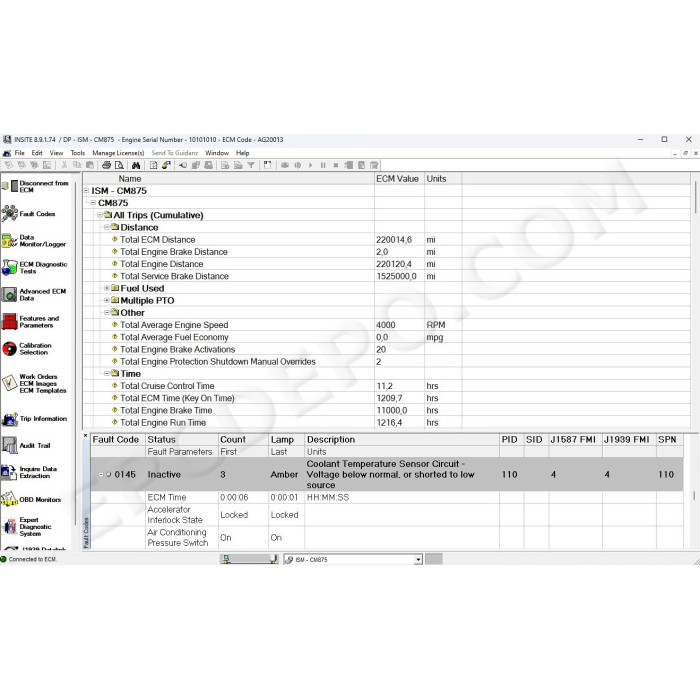The height and width of the screenshot is (700, 700).
Task: Click the Inactive status of fault 0145
Action: [164, 474]
